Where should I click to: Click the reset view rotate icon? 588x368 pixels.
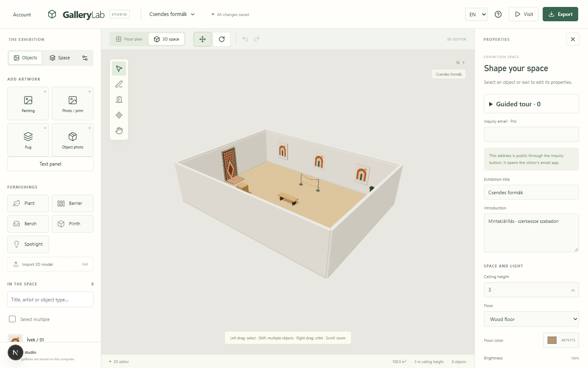(222, 39)
